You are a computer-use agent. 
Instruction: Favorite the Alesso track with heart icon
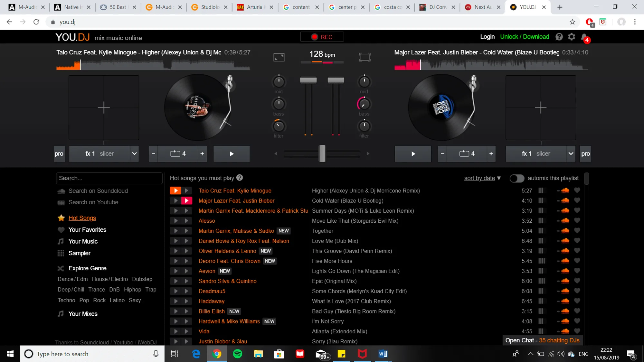[x=577, y=221]
